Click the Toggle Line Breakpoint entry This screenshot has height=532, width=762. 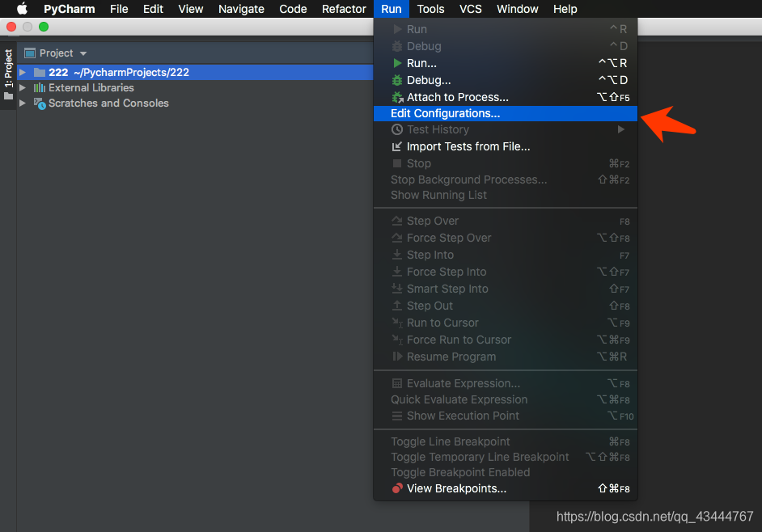[506, 441]
